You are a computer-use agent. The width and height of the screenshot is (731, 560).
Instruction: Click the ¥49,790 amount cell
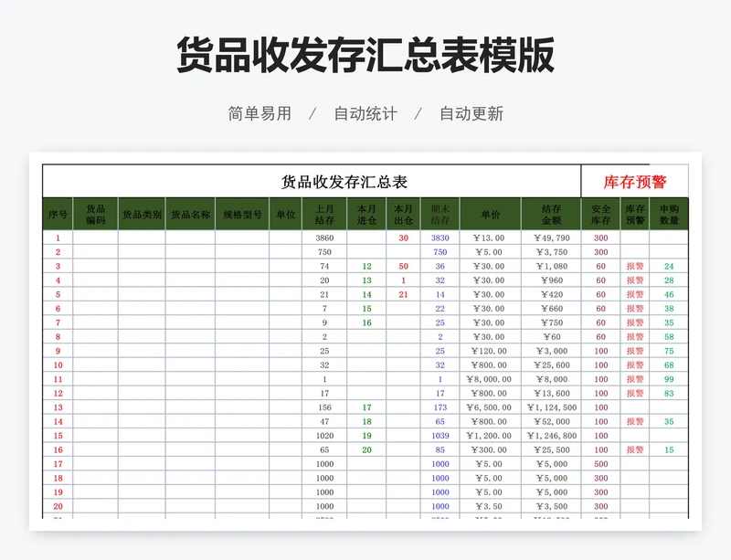[x=551, y=238]
